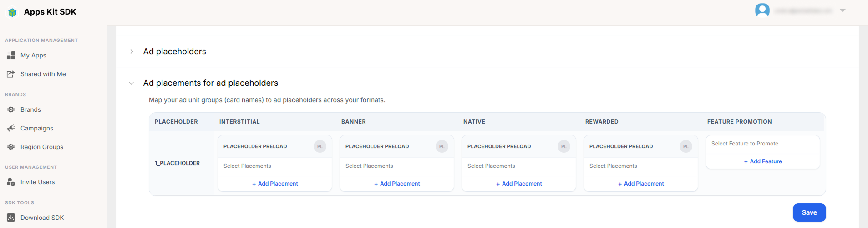Screen dimensions: 868x228
Task: Click the Region Groups icon
Action: [x=11, y=147]
